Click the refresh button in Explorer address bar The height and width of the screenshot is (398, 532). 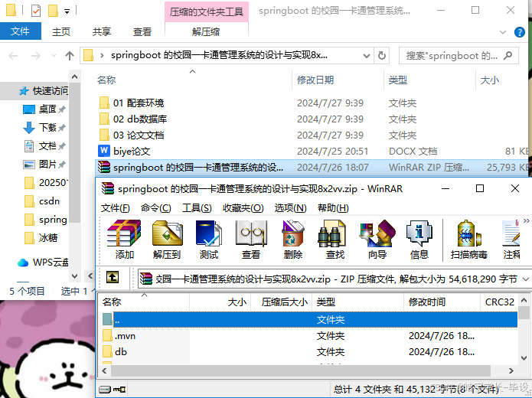382,55
